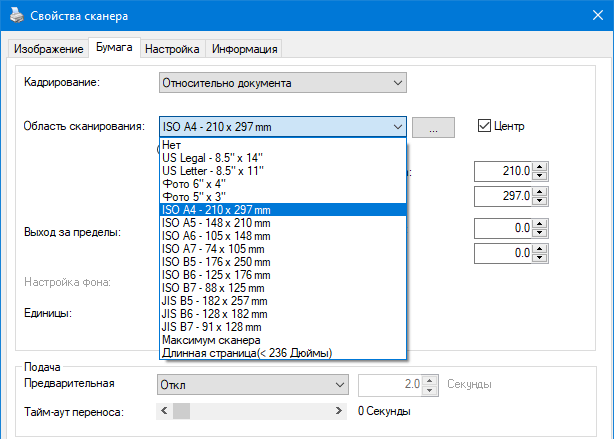Screen dimensions: 614x439
Task: Select the Нет option in the list
Action: pyautogui.click(x=171, y=145)
